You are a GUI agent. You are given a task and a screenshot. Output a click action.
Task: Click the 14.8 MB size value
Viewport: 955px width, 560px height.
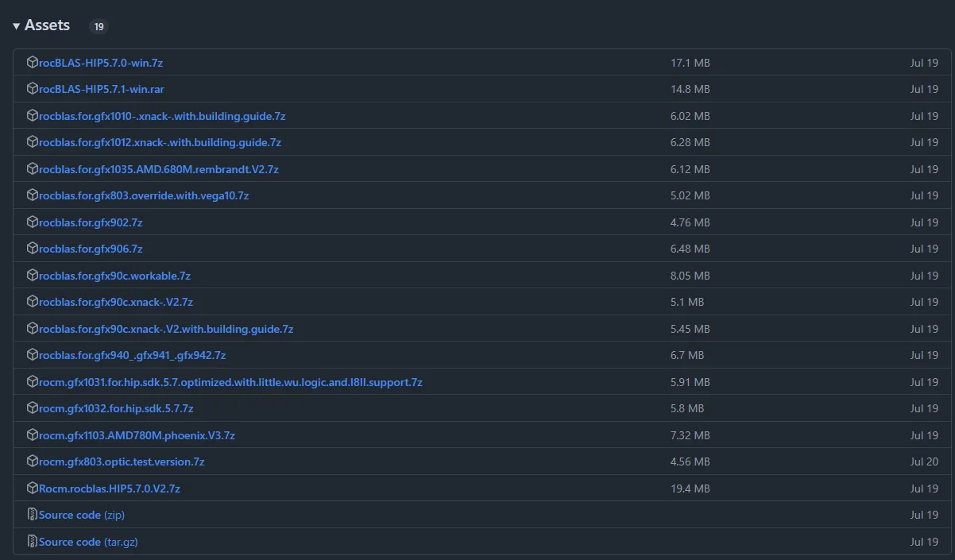pos(690,89)
